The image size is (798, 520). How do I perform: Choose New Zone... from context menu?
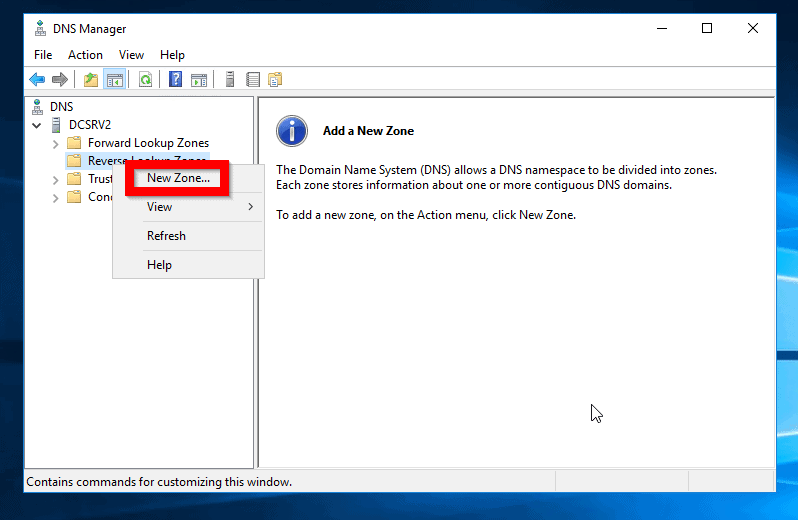coord(178,178)
